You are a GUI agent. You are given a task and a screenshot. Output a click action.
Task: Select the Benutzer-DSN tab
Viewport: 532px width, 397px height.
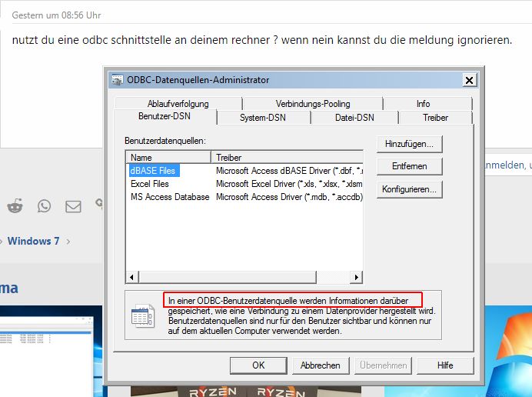165,116
